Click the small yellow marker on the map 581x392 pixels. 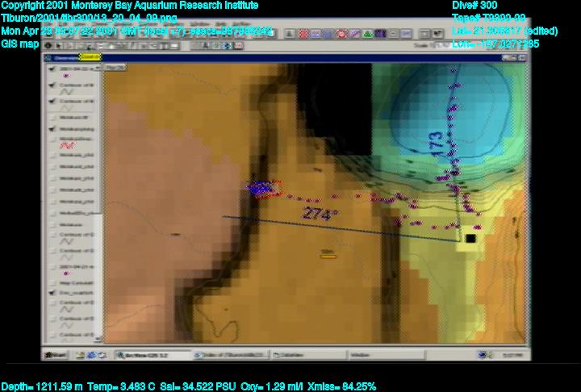click(x=328, y=254)
